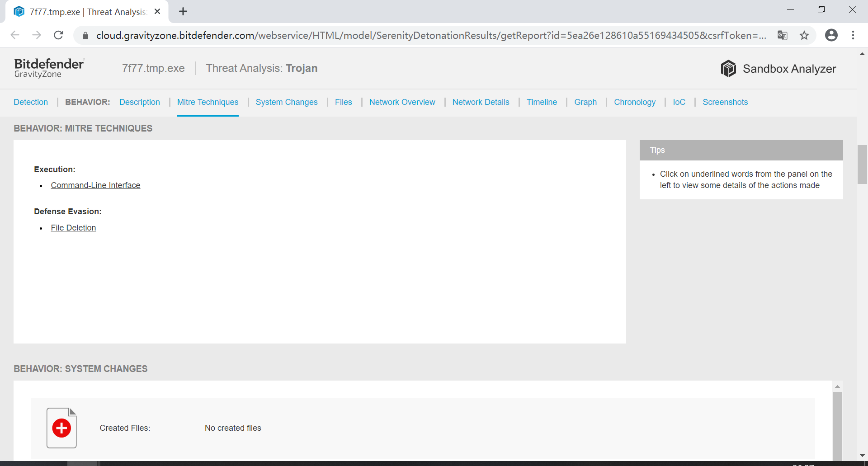868x466 pixels.
Task: Click the 'Created Files:' label
Action: pyautogui.click(x=125, y=428)
